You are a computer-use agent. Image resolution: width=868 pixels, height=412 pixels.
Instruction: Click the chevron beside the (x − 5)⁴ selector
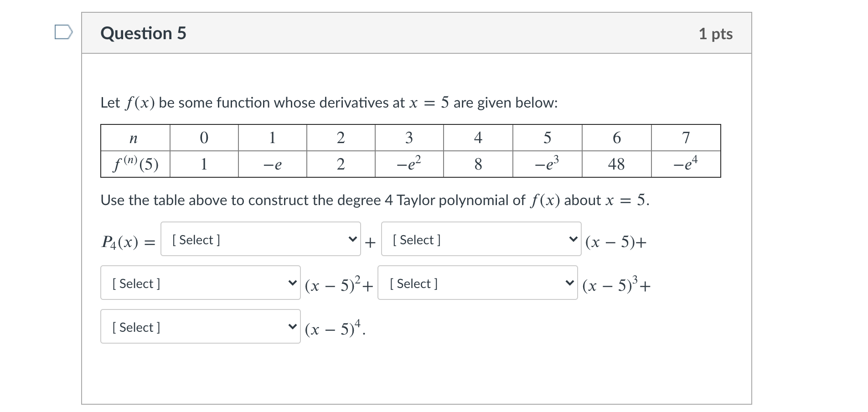293,326
